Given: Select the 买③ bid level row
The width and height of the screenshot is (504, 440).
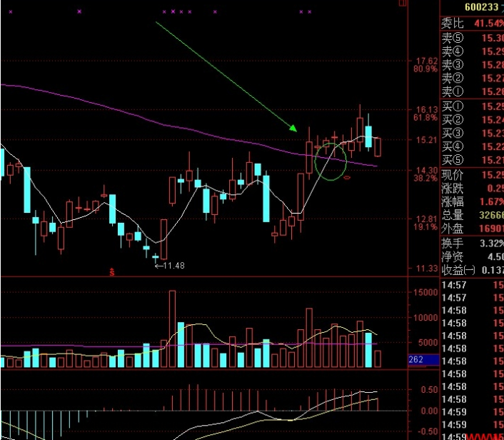Looking at the screenshot, I should point(472,133).
